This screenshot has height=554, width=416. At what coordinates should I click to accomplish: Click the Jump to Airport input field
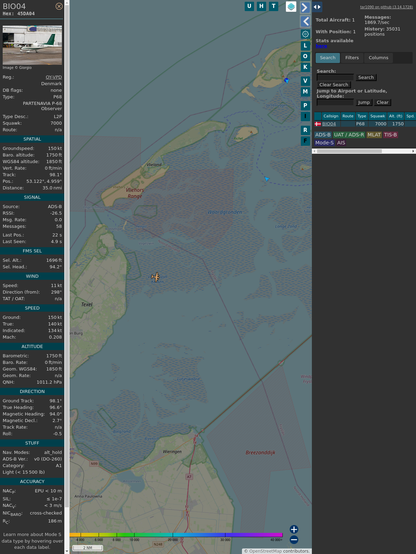(335, 102)
